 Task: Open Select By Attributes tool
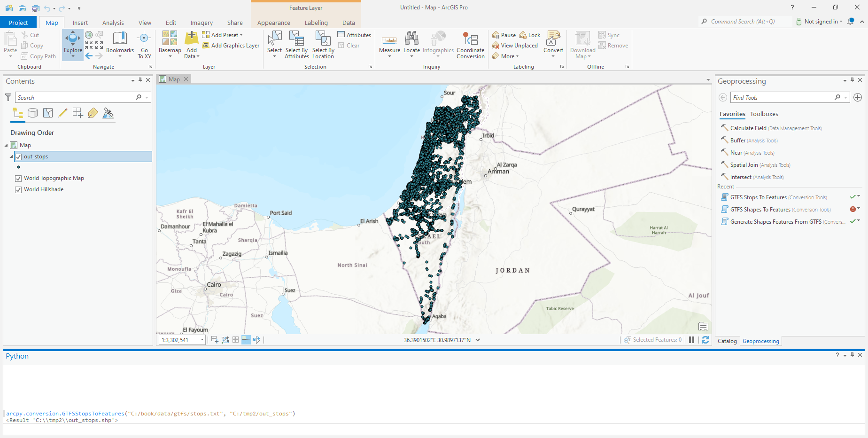click(x=296, y=45)
